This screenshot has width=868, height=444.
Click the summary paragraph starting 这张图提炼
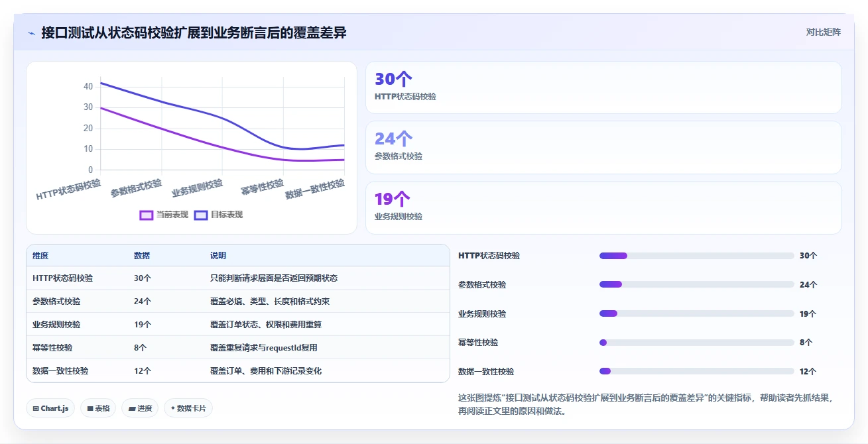[x=645, y=404]
